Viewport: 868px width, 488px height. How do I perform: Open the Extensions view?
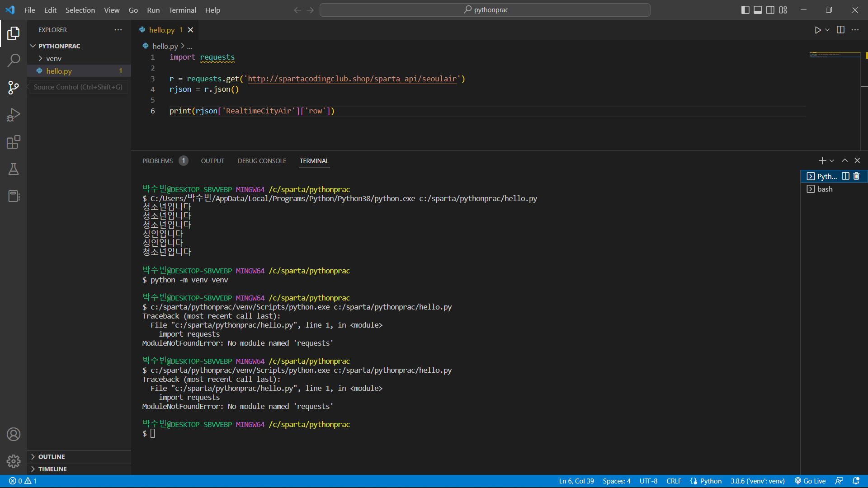coord(14,142)
